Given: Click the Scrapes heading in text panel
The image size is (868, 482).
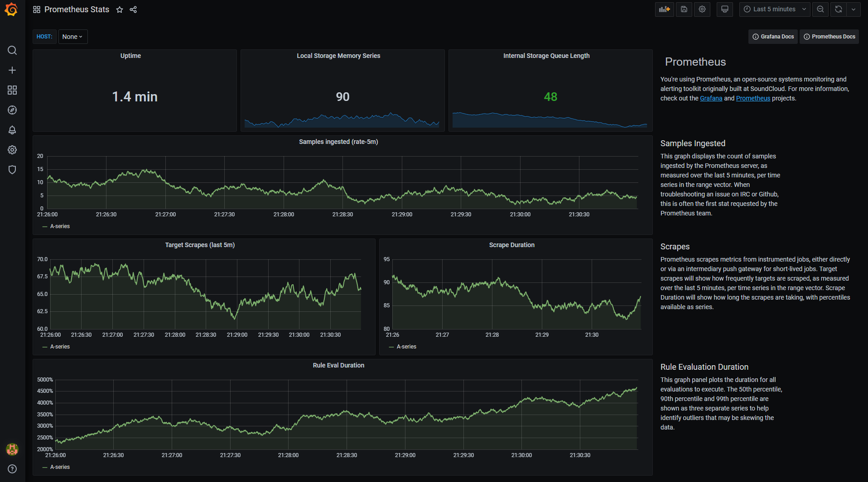Looking at the screenshot, I should [675, 247].
